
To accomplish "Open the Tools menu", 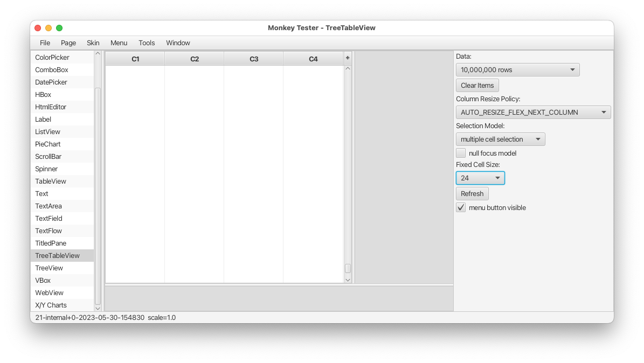I will coord(147,43).
